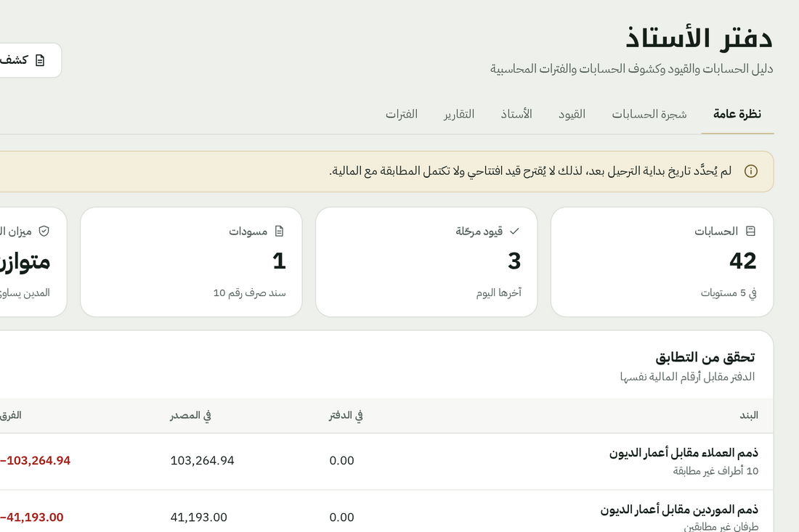799x532 pixels.
Task: Click the difference value −41,193.00
Action: [x=31, y=517]
